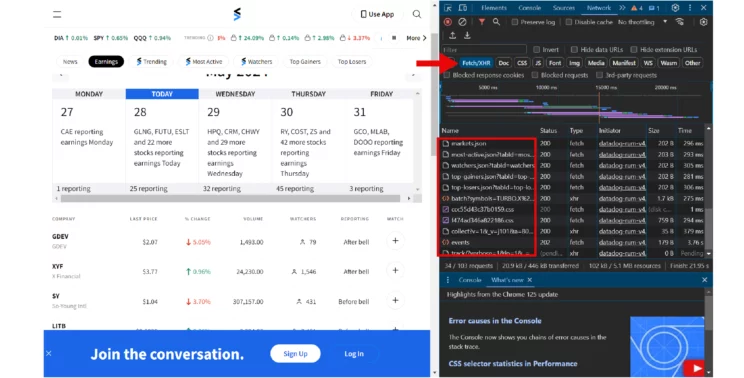Open network search magnifier
Screen dimensions: 744x378
pos(496,22)
